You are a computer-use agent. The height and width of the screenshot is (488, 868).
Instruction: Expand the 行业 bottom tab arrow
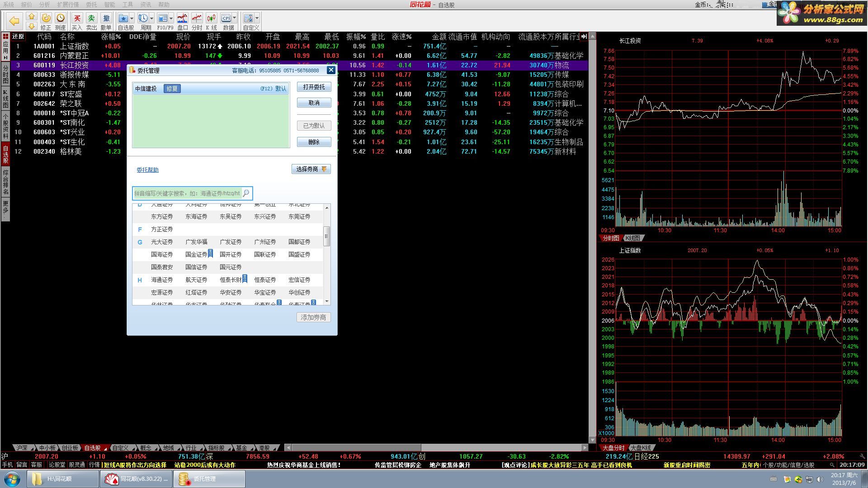pyautogui.click(x=201, y=448)
